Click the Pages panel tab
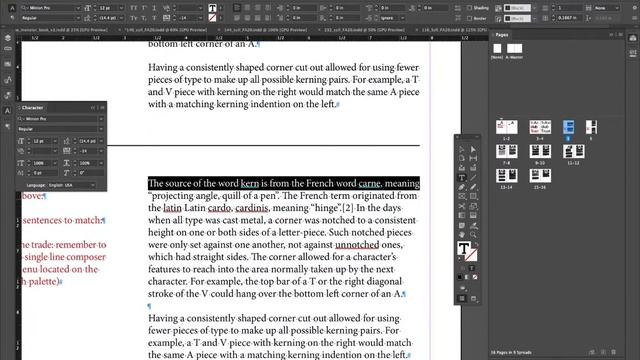 tap(502, 35)
